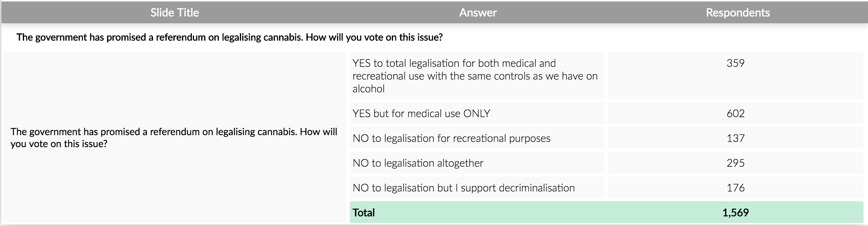Viewport: 868px width, 226px height.
Task: Click the 359 respondents value
Action: [735, 63]
